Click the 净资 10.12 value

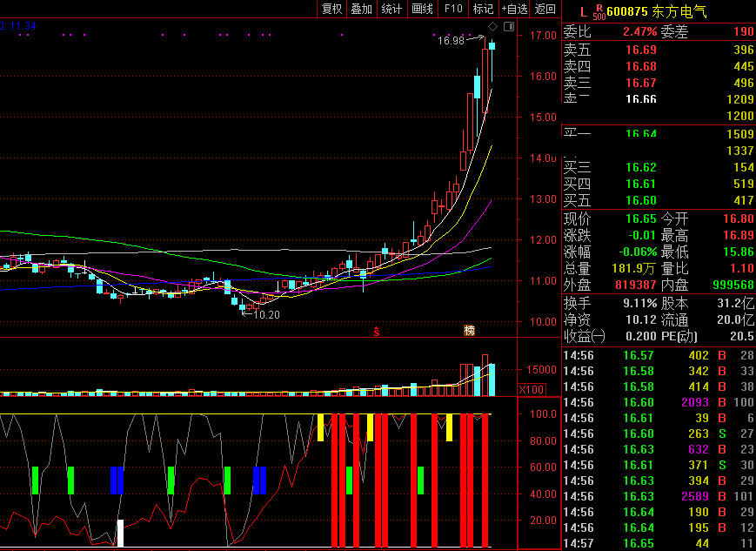click(641, 319)
